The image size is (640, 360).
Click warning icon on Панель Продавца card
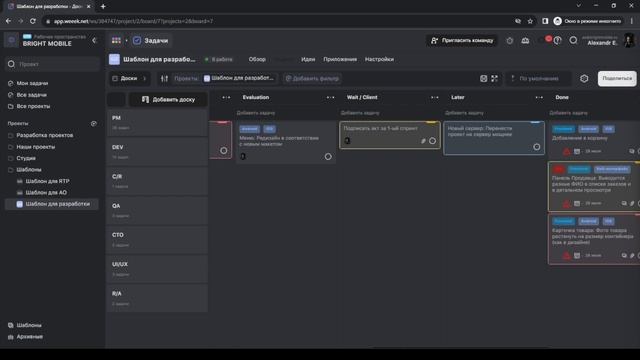[x=567, y=203]
